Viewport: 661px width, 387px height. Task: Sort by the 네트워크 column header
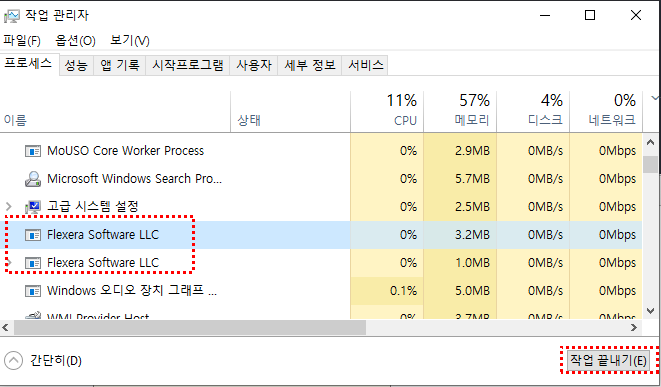point(606,112)
